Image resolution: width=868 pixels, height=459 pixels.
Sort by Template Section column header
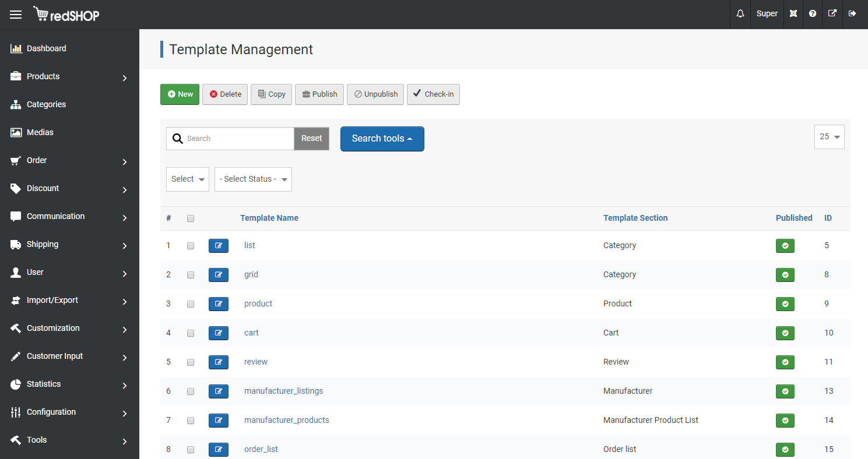[x=635, y=218]
